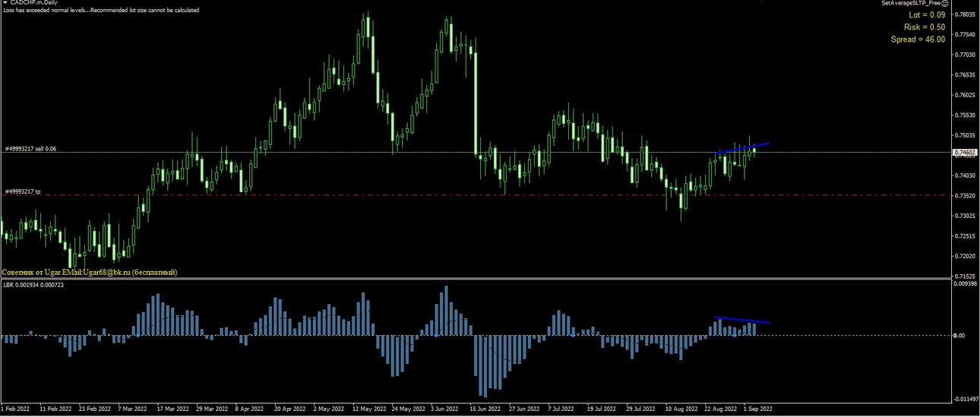The height and width of the screenshot is (417, 980).
Task: Click price level 0.72020 on the axis
Action: 966,256
